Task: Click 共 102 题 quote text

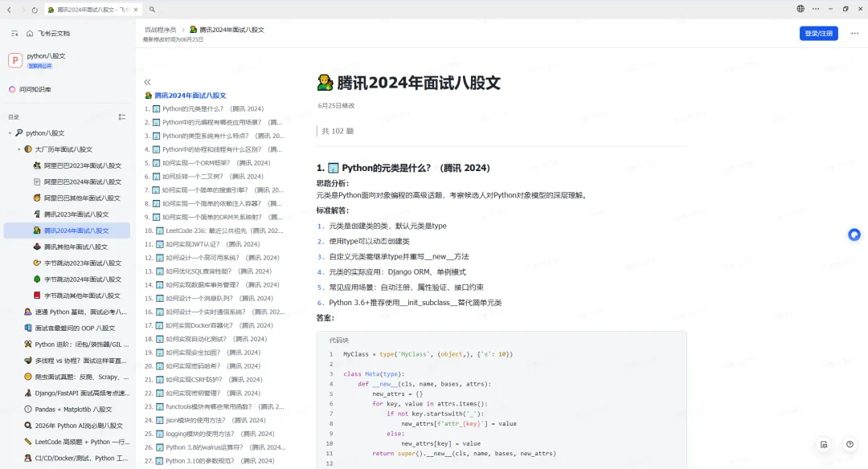Action: coord(338,131)
